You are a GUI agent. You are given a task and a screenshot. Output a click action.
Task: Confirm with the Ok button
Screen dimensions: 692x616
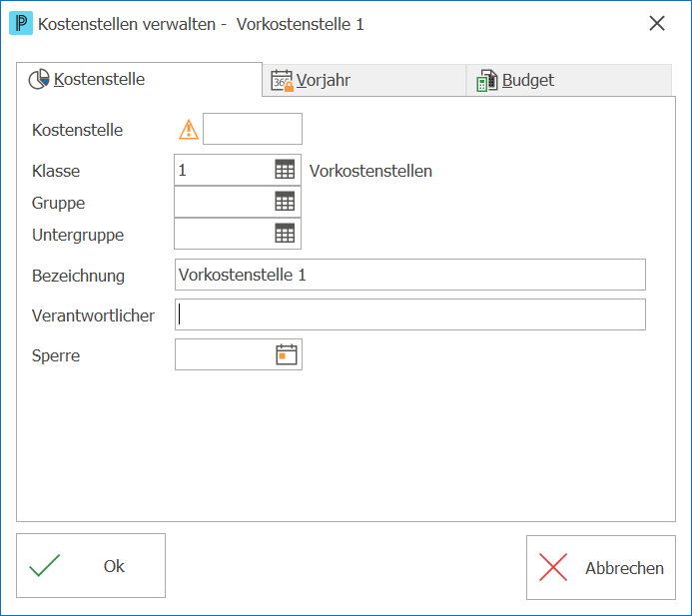[91, 566]
